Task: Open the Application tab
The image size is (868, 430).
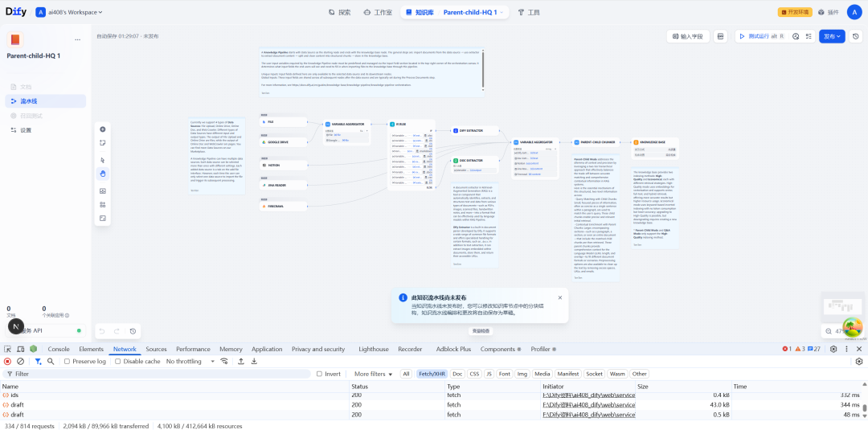Action: pos(267,349)
